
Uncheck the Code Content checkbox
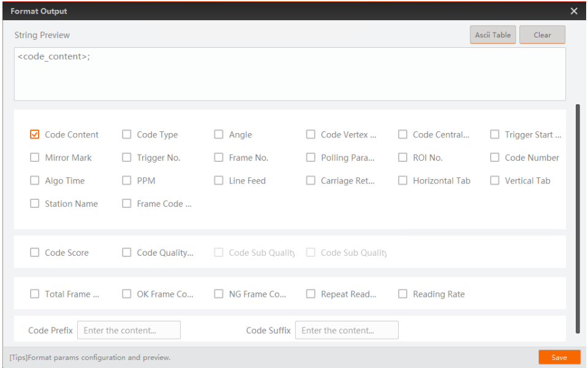coord(34,134)
